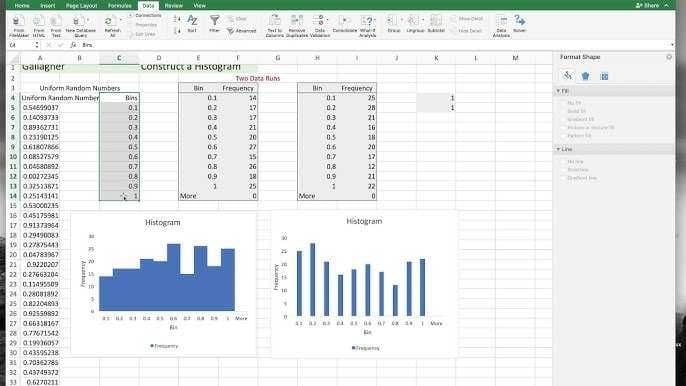
Task: Select Effects pentagon icon in Format Shape
Action: [585, 76]
